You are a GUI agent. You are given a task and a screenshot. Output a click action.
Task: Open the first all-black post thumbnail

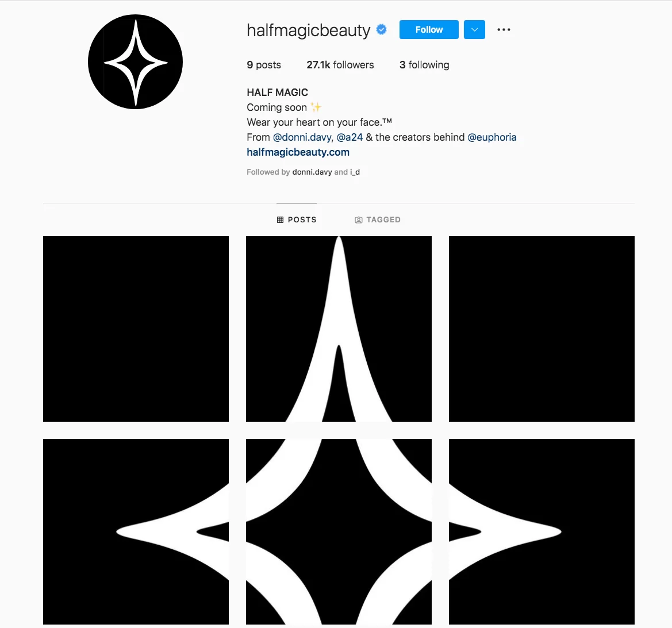(x=136, y=329)
